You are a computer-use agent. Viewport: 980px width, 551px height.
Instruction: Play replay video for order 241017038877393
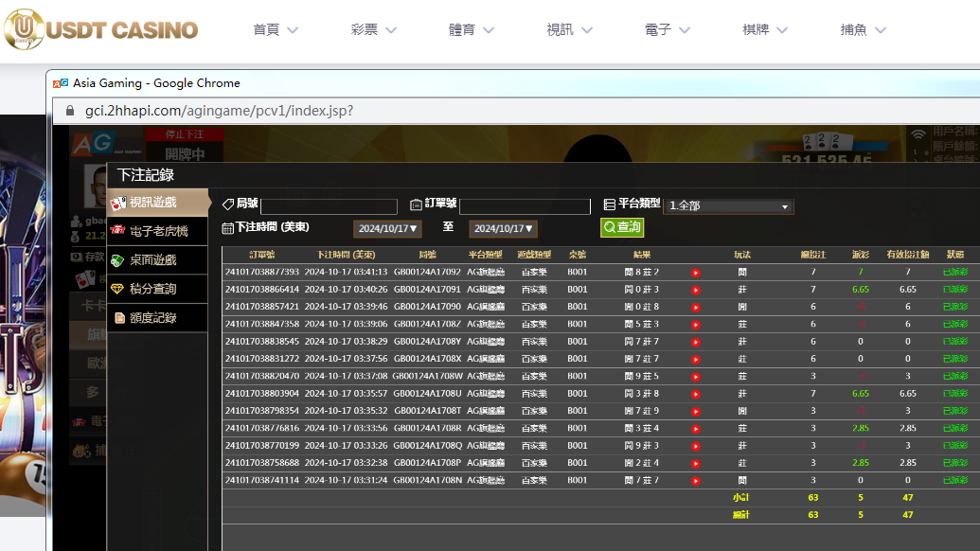(x=695, y=273)
